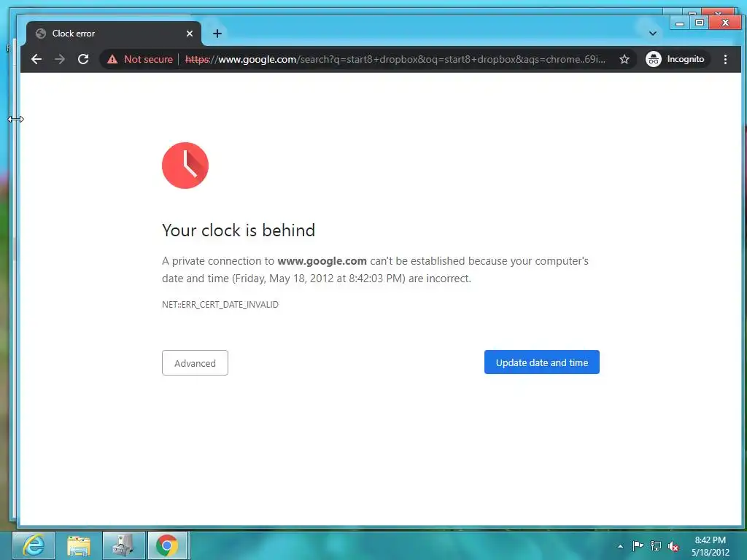Open the Chrome three-dot menu
Screen dimensions: 747x560
tap(725, 59)
